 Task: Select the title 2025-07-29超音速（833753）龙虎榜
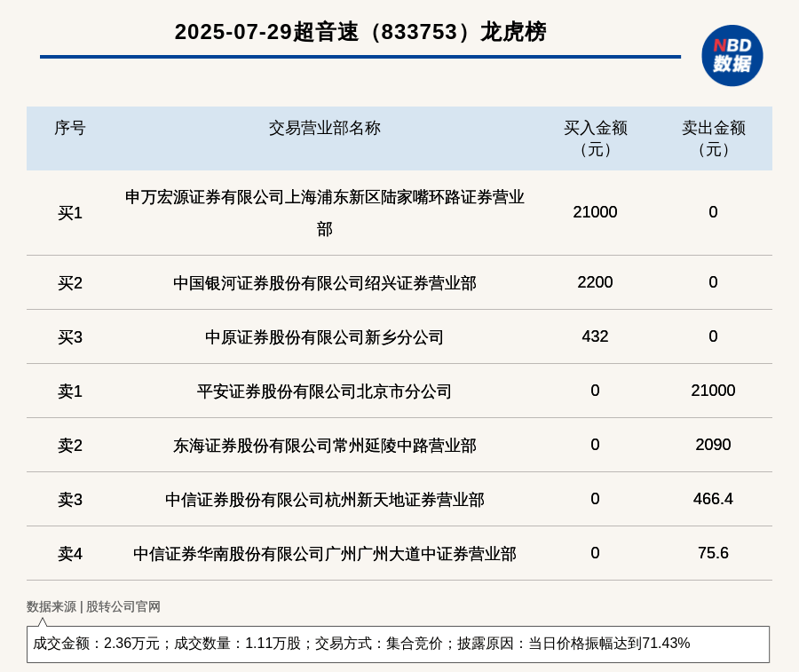click(x=360, y=32)
